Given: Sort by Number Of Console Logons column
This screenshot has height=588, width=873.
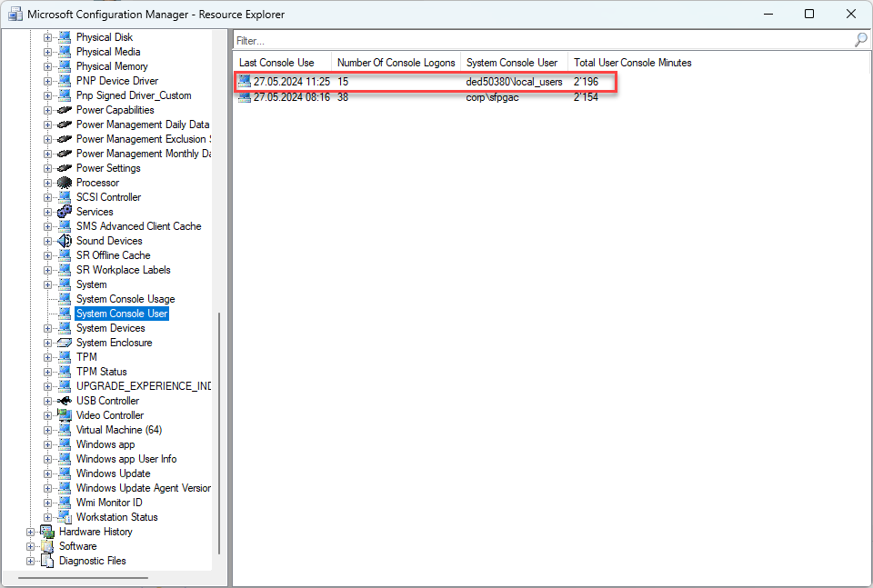Looking at the screenshot, I should pos(396,63).
